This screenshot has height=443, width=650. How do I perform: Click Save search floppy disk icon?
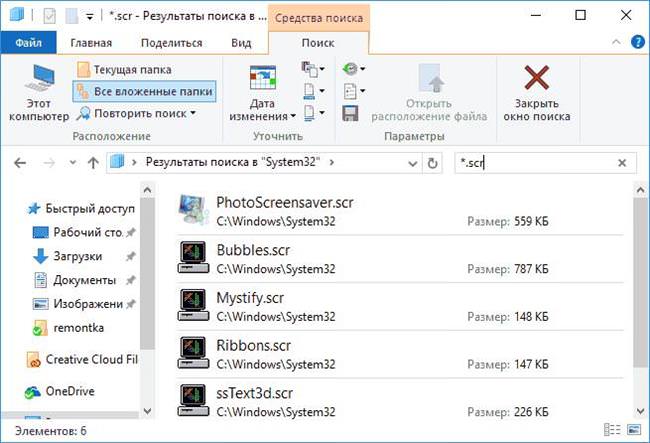[350, 113]
